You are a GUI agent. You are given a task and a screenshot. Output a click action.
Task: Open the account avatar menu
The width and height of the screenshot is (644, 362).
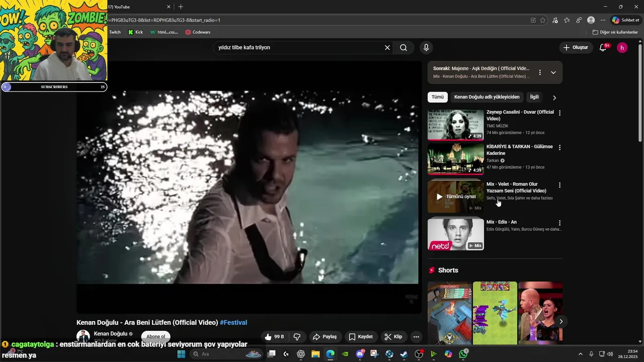tap(622, 48)
